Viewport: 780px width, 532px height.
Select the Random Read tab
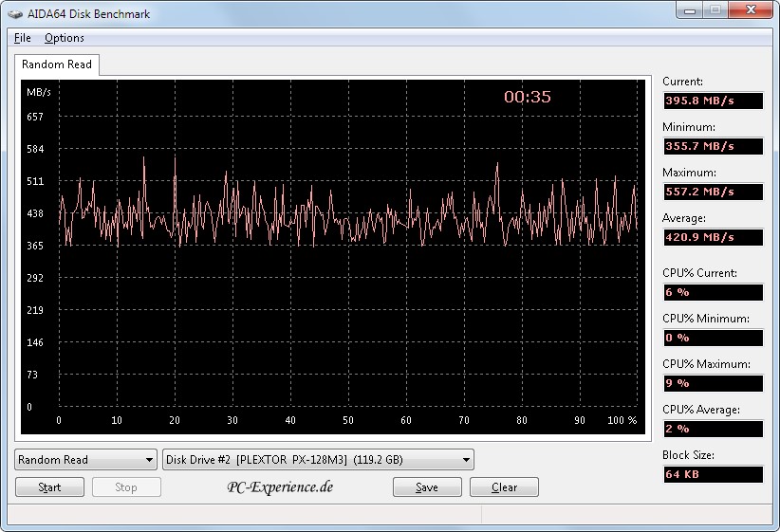pyautogui.click(x=57, y=64)
